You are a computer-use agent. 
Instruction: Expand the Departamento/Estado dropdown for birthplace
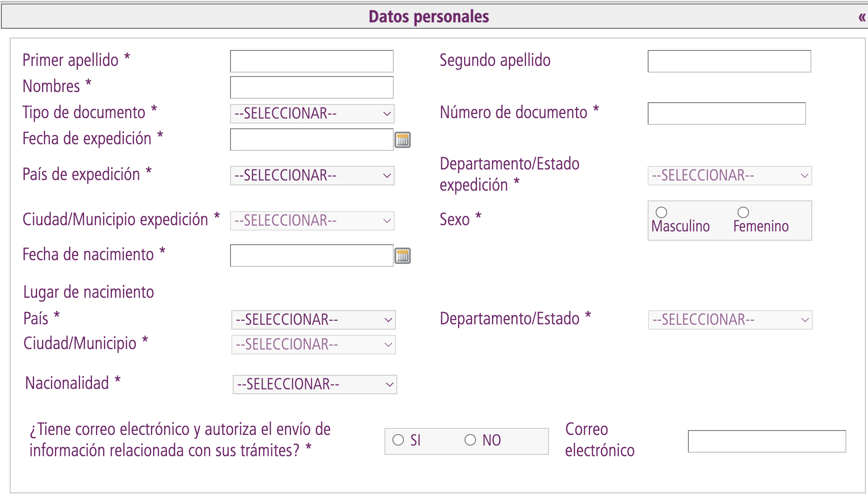click(730, 319)
